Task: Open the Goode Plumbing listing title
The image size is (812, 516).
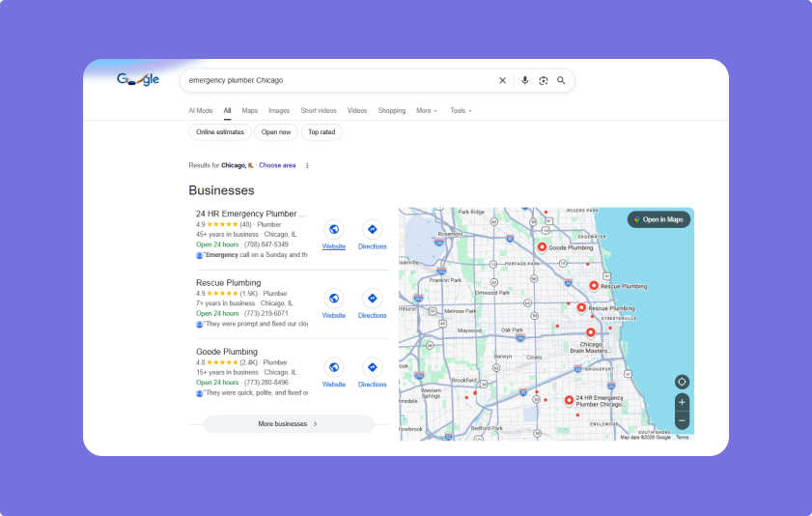Action: click(227, 352)
